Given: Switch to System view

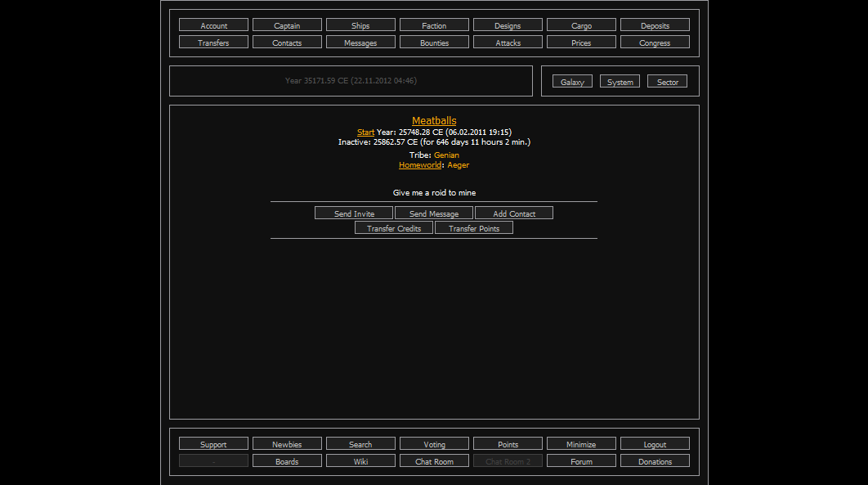Looking at the screenshot, I should tap(620, 82).
